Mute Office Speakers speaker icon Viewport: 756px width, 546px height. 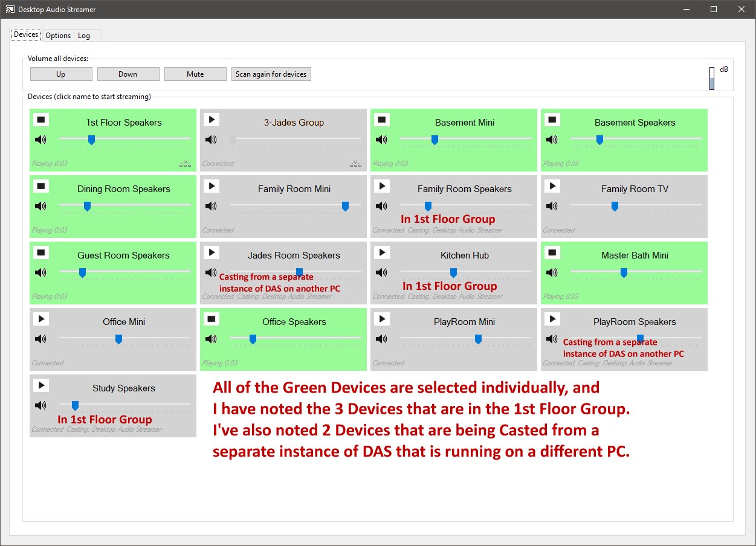211,339
